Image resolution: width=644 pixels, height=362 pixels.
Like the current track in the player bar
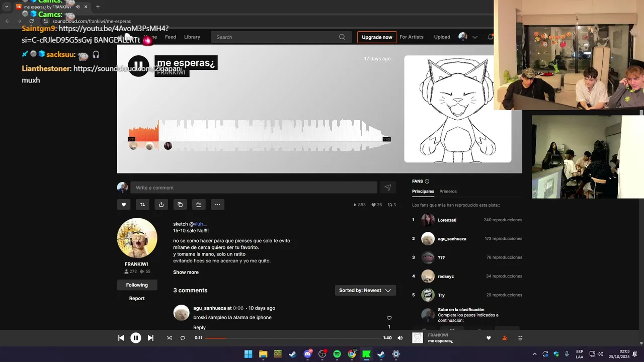click(x=489, y=338)
